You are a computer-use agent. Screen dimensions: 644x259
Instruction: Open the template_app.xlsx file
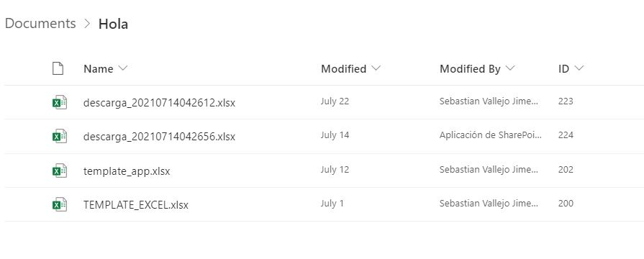click(127, 171)
